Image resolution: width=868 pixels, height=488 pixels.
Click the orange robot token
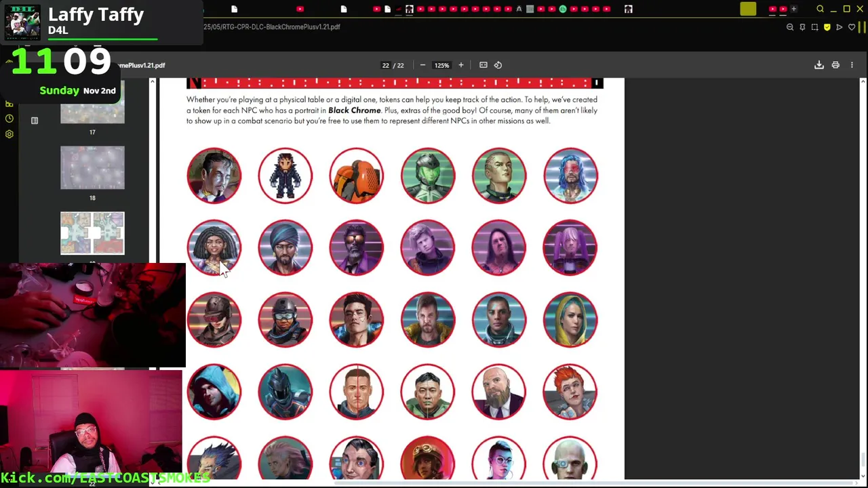pos(356,176)
